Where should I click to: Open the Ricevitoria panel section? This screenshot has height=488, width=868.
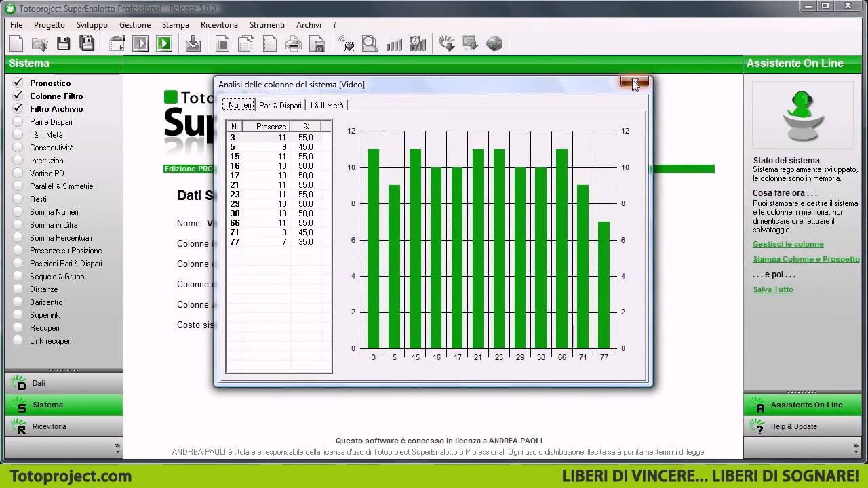pyautogui.click(x=64, y=426)
